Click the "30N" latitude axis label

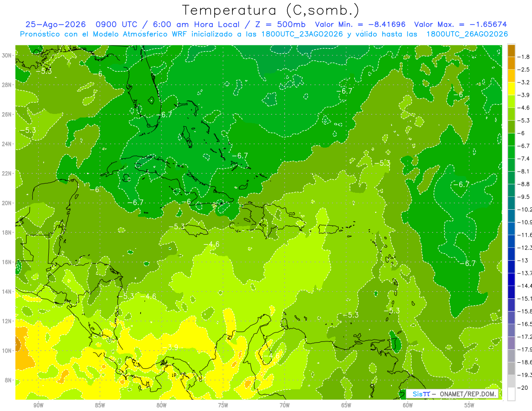pos(8,55)
